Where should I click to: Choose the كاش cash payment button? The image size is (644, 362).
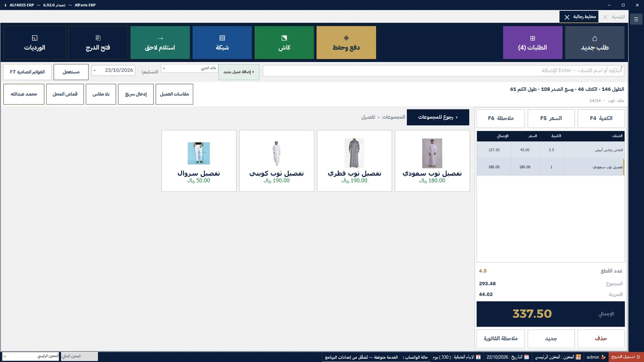pyautogui.click(x=284, y=43)
